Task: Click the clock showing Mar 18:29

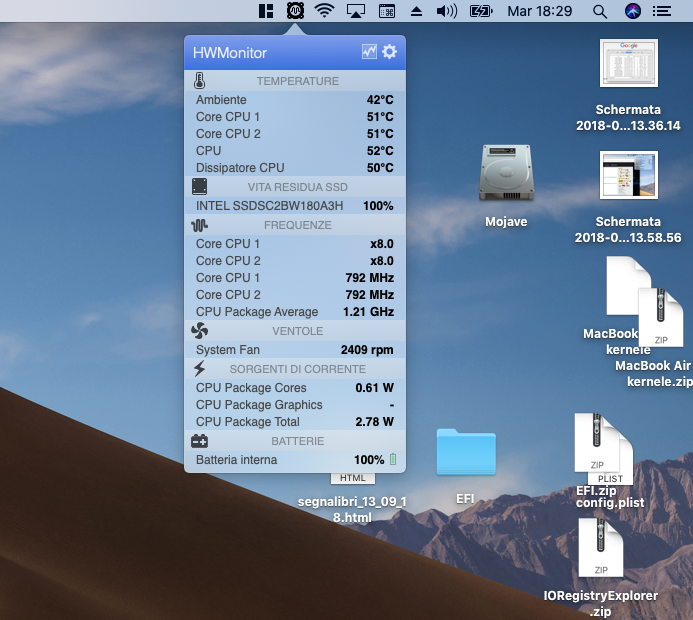Action: pos(540,11)
